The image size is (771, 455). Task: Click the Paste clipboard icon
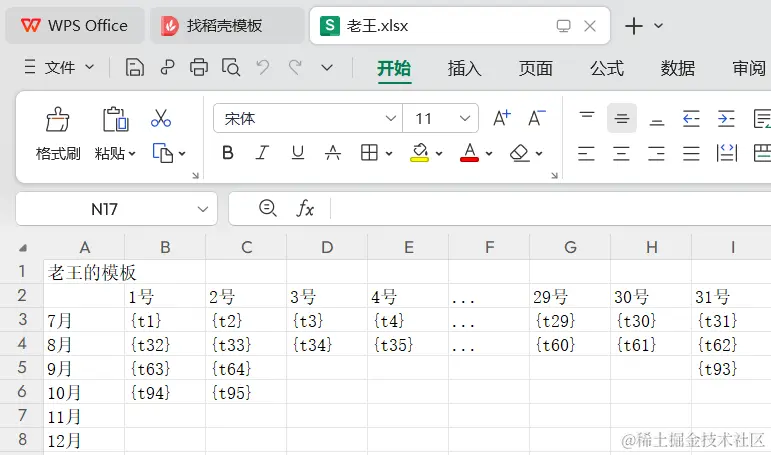pyautogui.click(x=116, y=120)
